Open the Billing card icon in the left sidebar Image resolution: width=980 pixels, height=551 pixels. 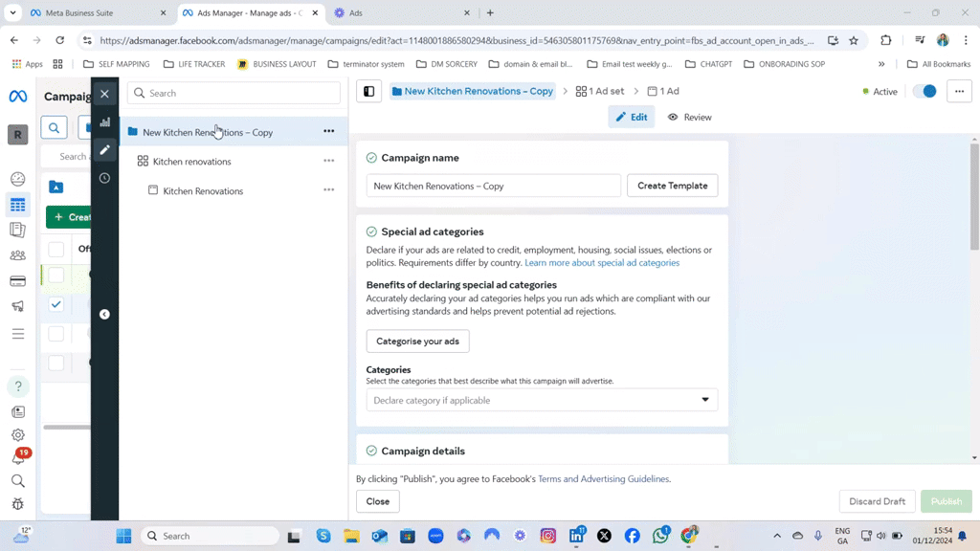pos(17,279)
